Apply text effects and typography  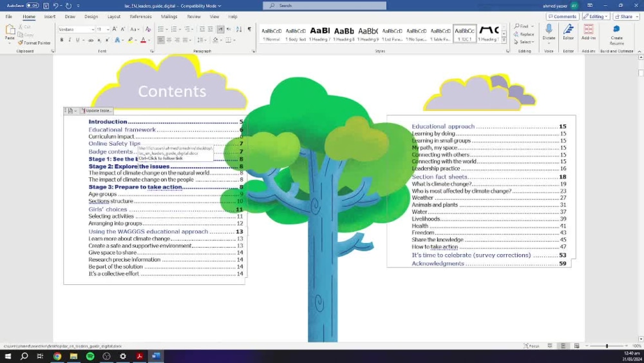(117, 40)
